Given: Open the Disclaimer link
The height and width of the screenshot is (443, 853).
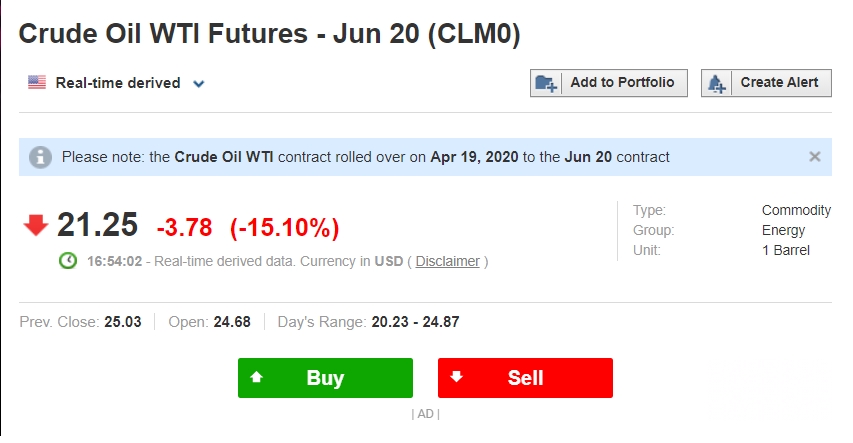Looking at the screenshot, I should pos(447,261).
